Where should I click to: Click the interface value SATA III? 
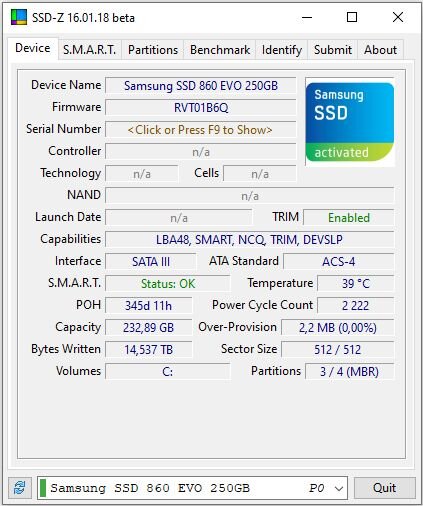click(x=151, y=262)
